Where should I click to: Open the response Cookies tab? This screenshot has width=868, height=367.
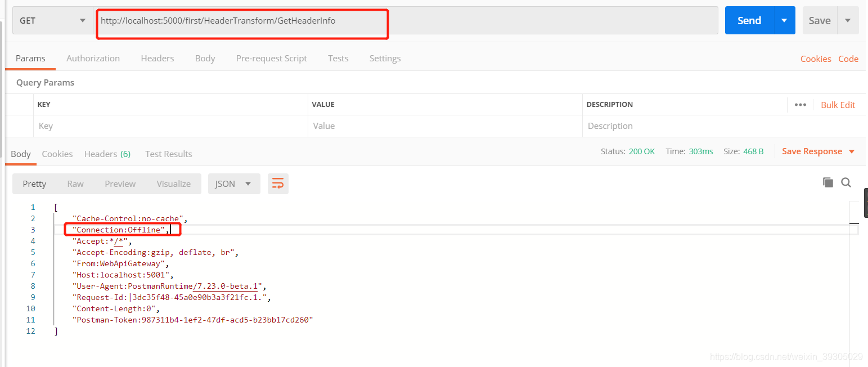[57, 154]
